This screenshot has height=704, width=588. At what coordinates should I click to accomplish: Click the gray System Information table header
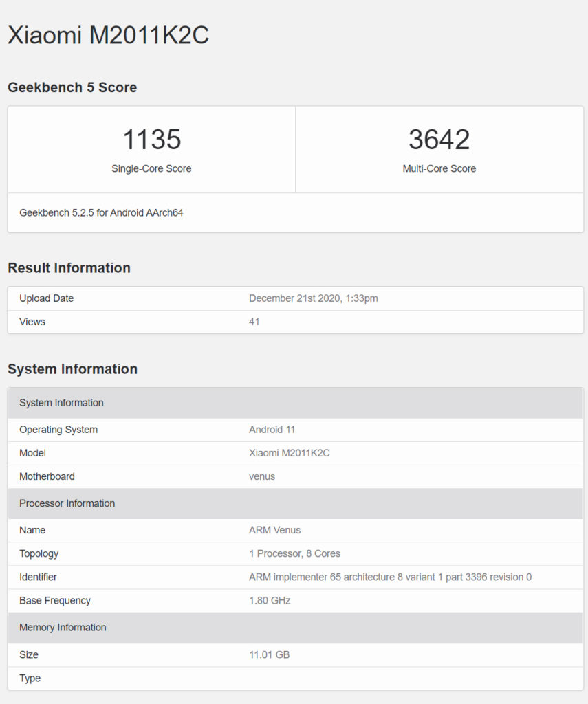(x=296, y=403)
